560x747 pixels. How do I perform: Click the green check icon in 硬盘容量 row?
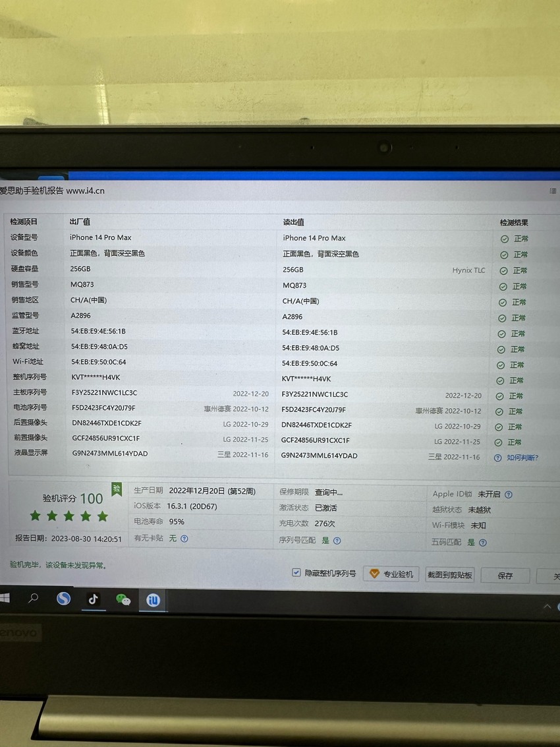[x=503, y=271]
